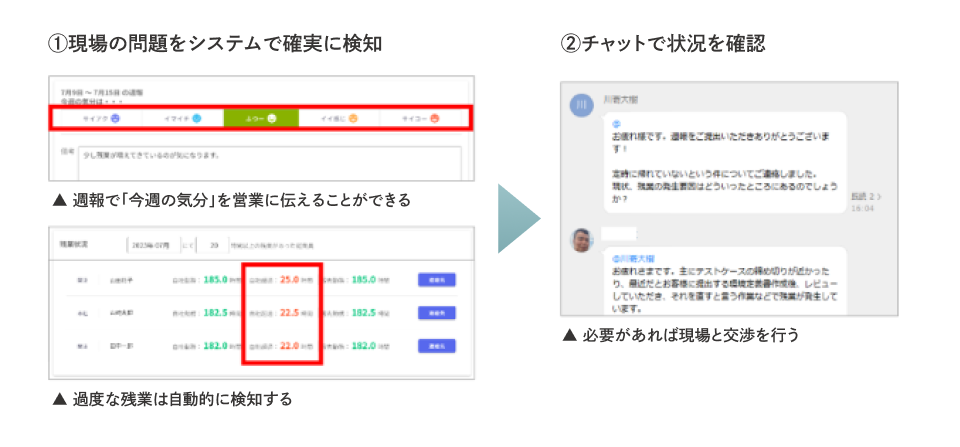The width and height of the screenshot is (960, 447).
Task: Click the blue @川若大樹 mention in the reply
Action: pyautogui.click(x=631, y=257)
